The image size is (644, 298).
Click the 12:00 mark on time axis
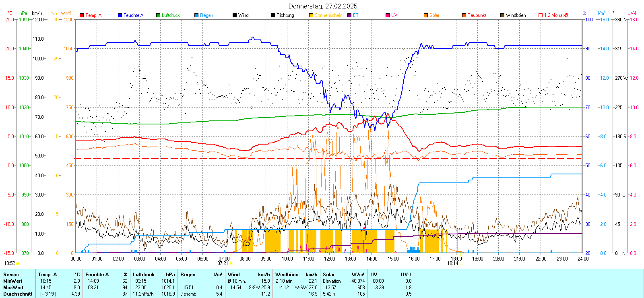(330, 259)
